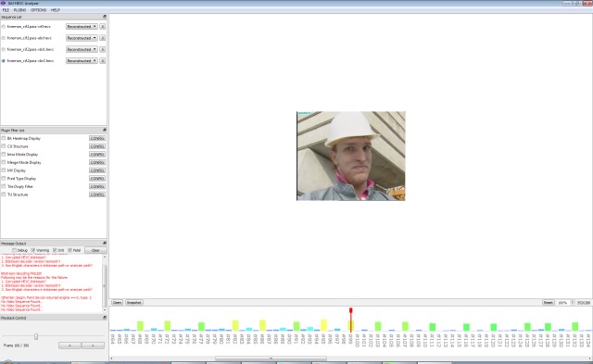Remove the last sequence with its X button

tap(103, 60)
